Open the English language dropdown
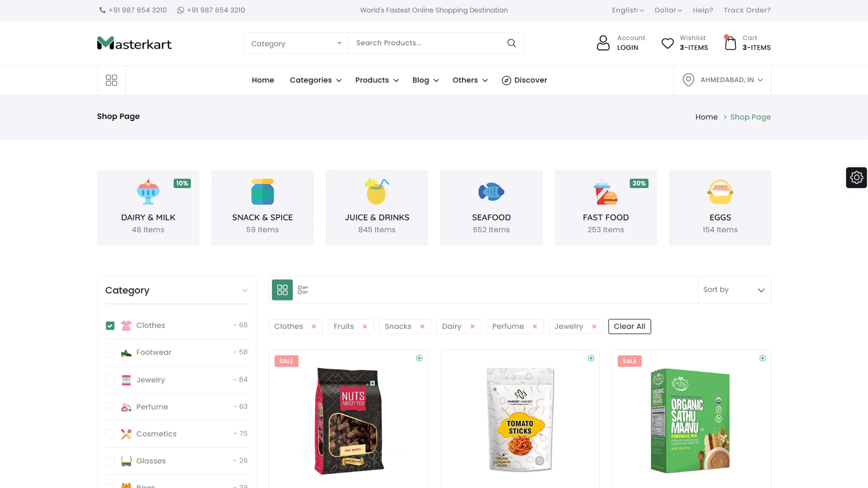This screenshot has width=868, height=488. 627,10
